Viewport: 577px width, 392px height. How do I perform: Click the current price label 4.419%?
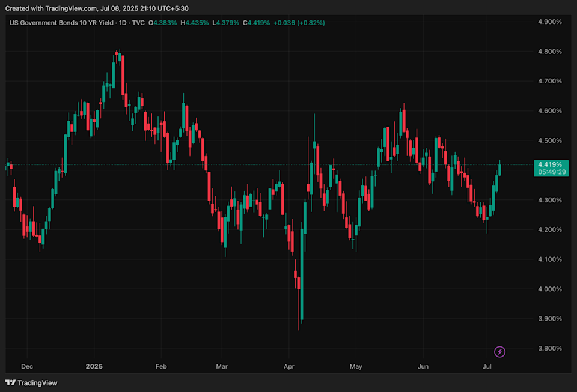(550, 164)
